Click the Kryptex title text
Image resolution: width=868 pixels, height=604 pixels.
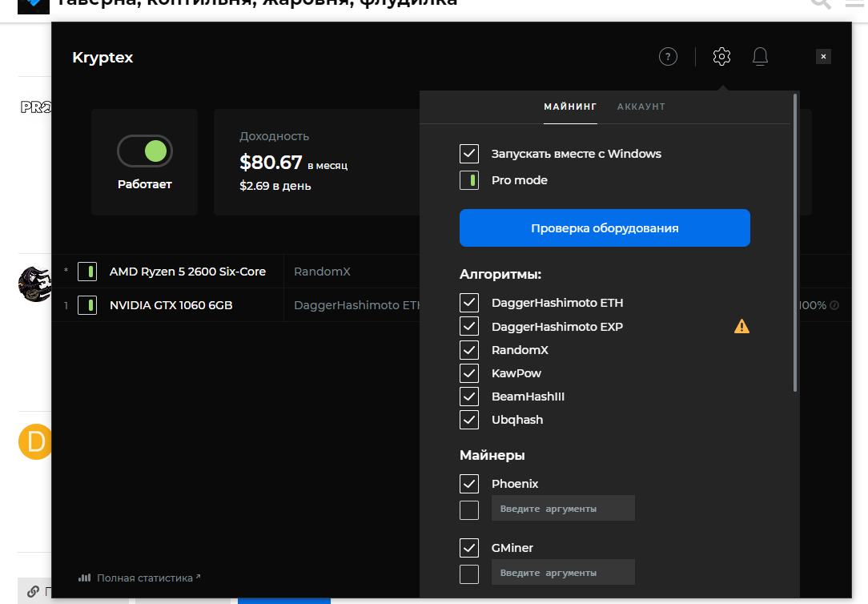[102, 58]
